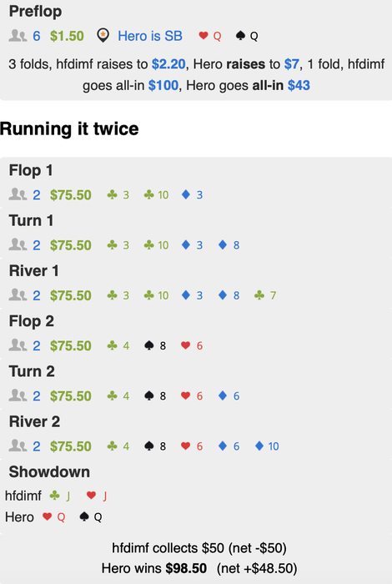Click the Hero is SB link
This screenshot has width=392, height=584.
[x=150, y=36]
